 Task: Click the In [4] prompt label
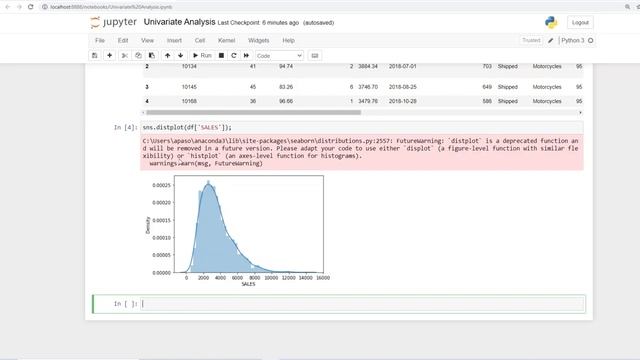point(125,127)
